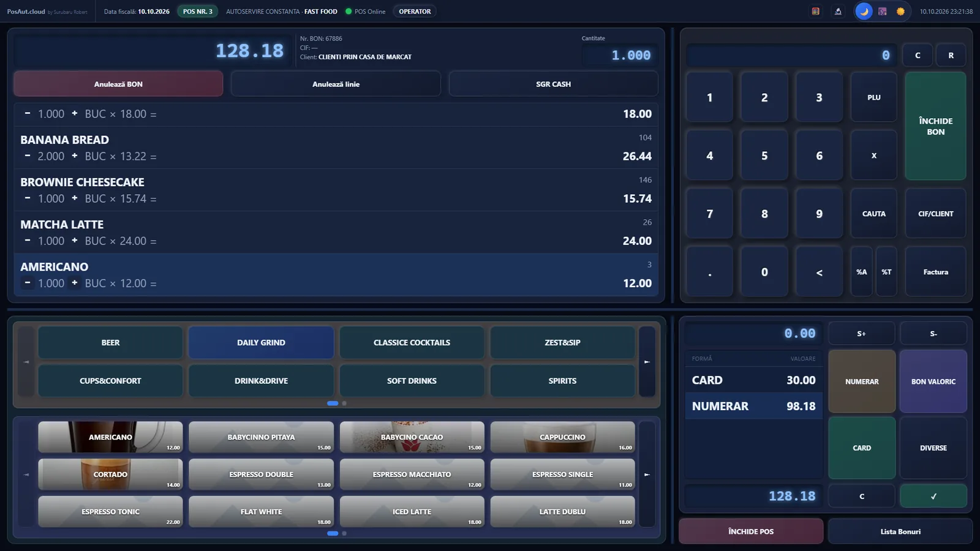
Task: Add CORTADO product to receipt
Action: (110, 474)
